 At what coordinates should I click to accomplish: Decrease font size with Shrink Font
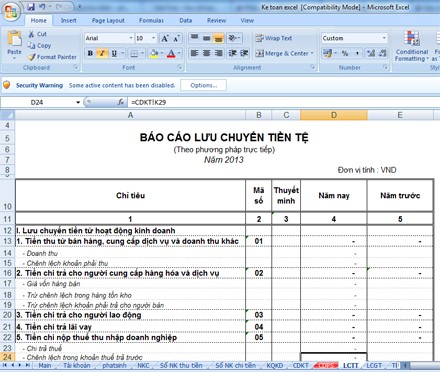point(177,38)
